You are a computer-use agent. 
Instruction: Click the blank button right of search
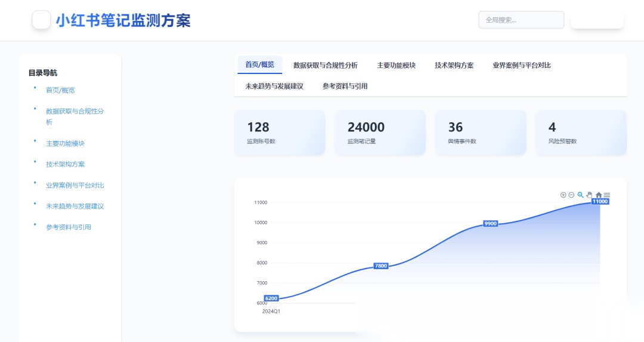(597, 20)
